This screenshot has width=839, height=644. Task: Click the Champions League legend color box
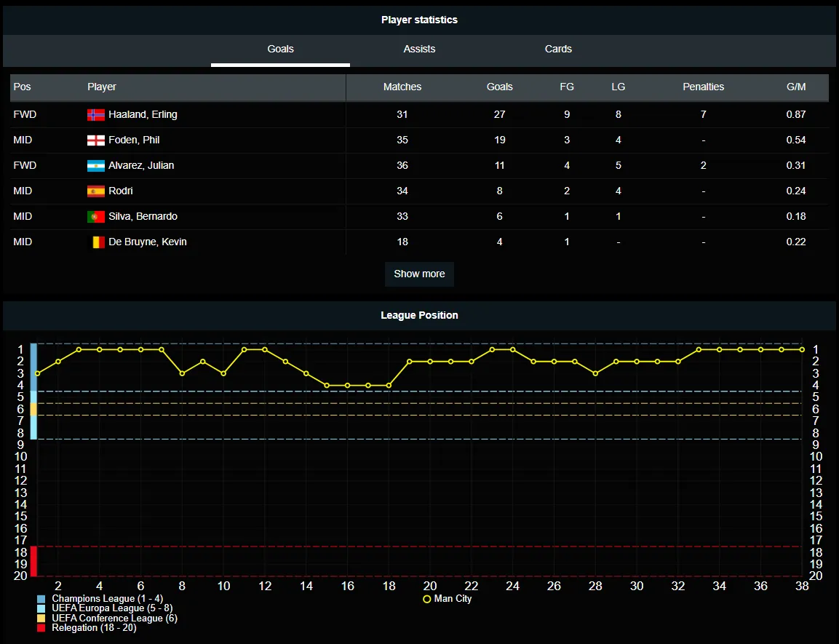[x=41, y=599]
